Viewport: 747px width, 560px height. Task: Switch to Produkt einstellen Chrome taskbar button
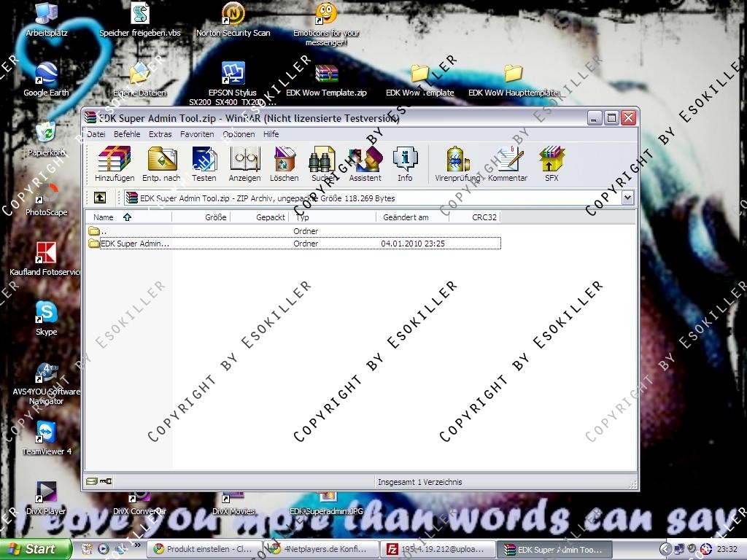click(204, 549)
